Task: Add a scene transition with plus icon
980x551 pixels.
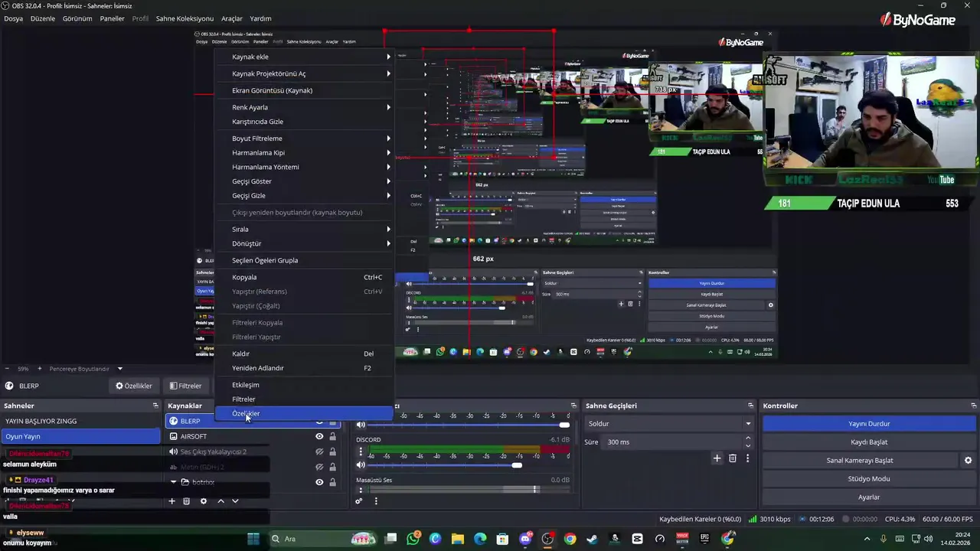Action: [717, 458]
